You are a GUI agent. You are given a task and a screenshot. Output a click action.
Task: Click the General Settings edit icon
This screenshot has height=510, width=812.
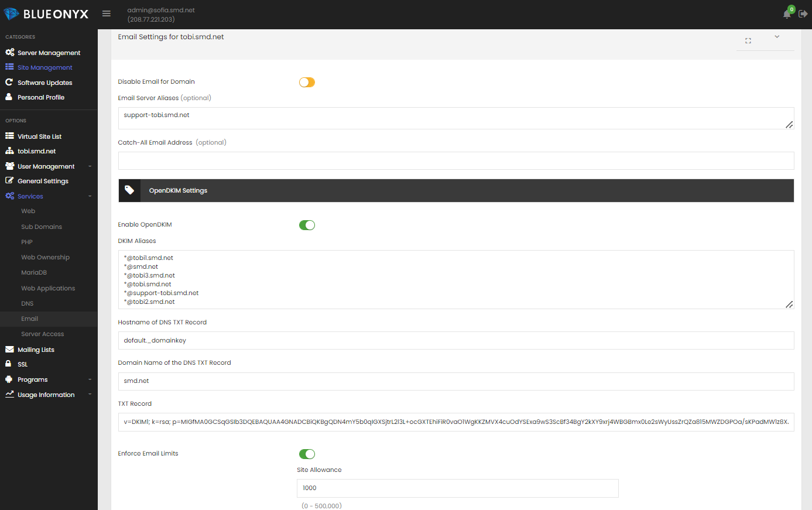[x=9, y=180]
